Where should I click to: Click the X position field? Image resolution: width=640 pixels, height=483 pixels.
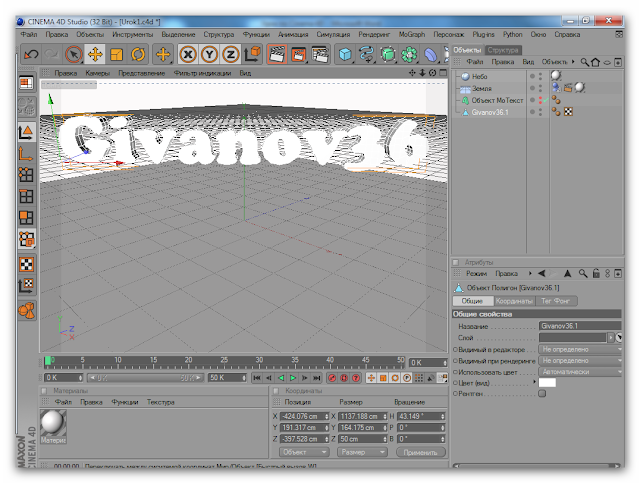(304, 416)
